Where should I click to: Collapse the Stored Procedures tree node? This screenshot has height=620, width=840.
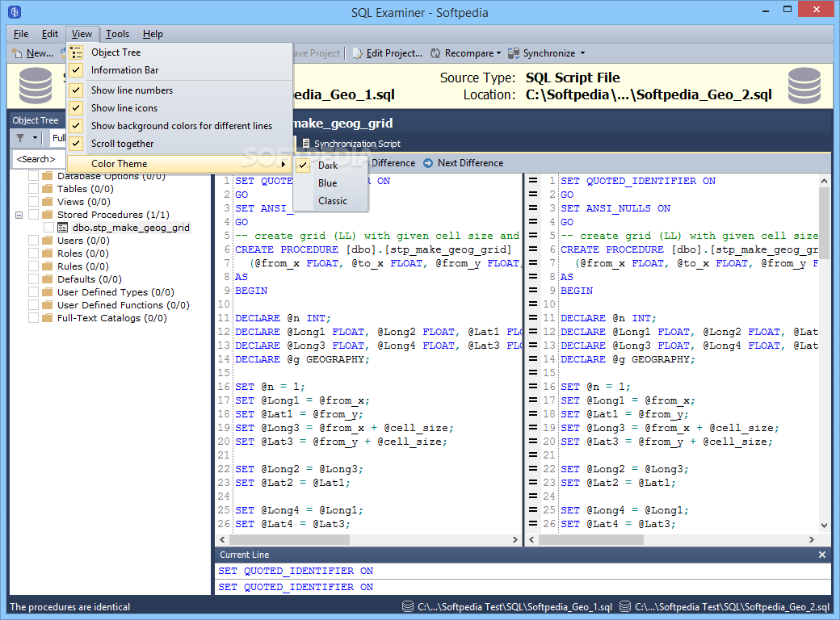click(x=19, y=215)
